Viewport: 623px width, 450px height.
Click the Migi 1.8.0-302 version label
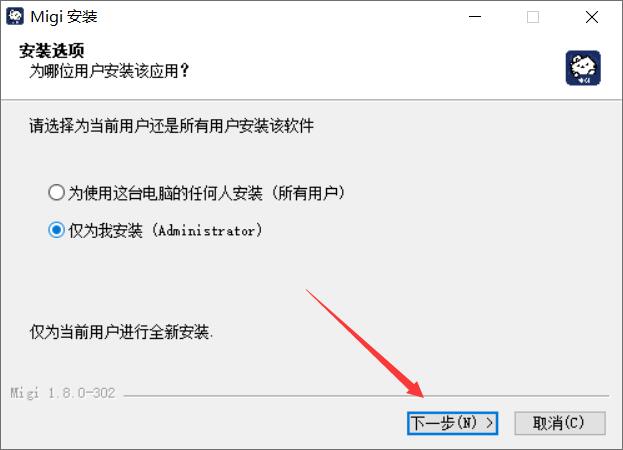(63, 393)
